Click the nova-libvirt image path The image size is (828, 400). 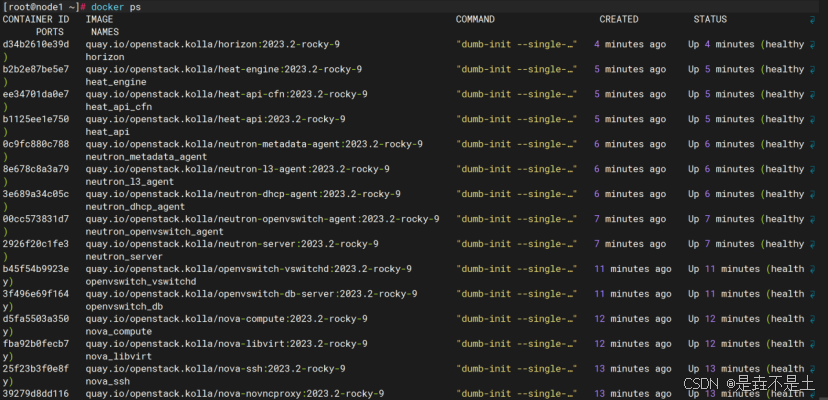click(x=227, y=343)
